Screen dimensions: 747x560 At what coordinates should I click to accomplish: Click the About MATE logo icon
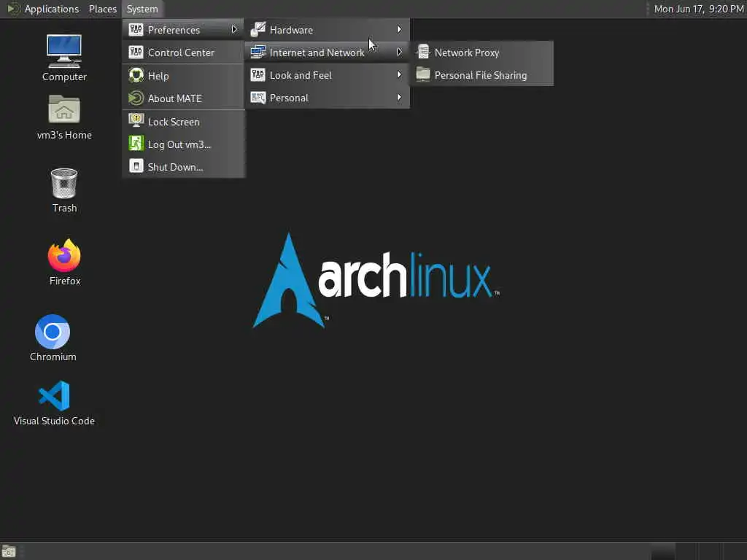136,98
